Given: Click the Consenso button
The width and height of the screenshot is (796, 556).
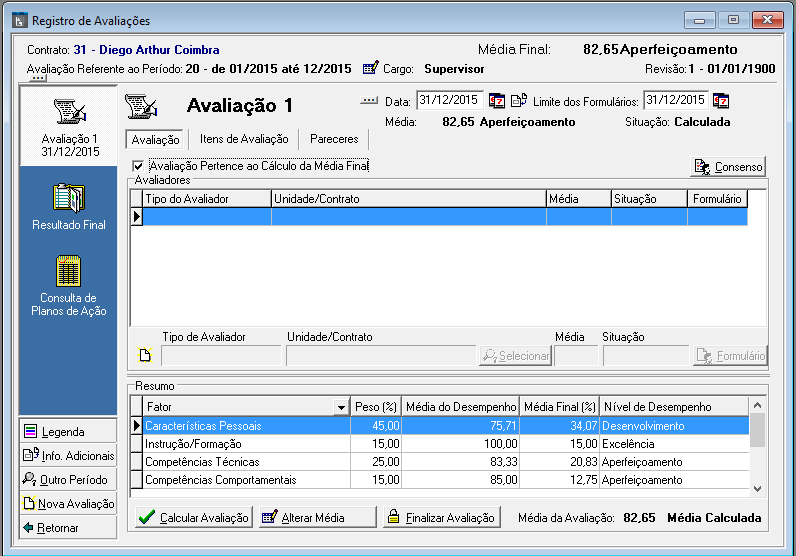Looking at the screenshot, I should [728, 167].
